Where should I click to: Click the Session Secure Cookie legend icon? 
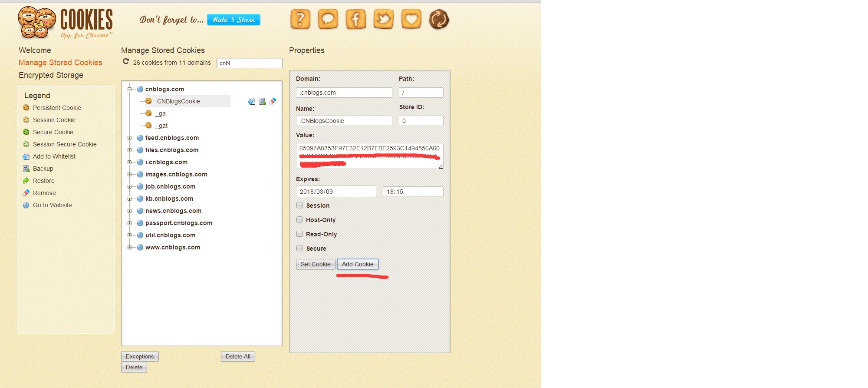point(26,144)
